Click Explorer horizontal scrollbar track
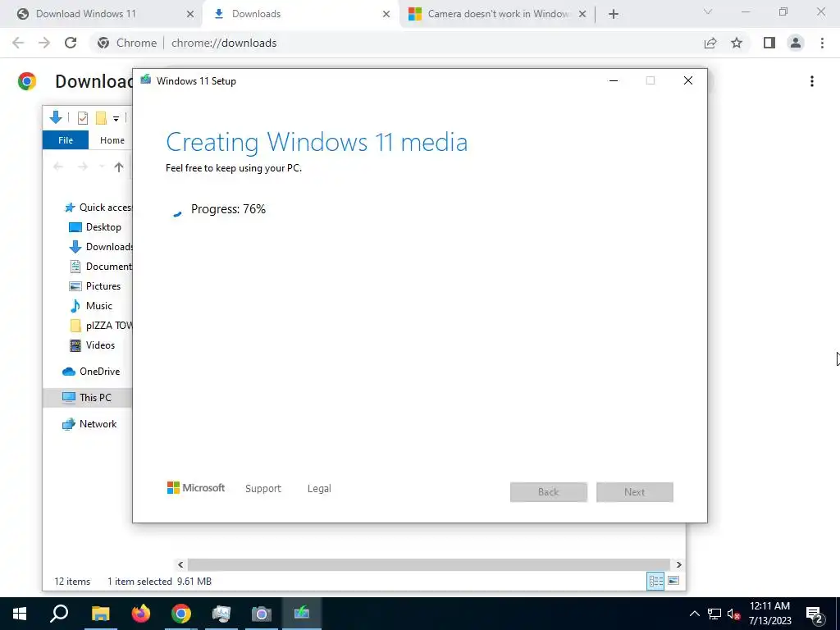840x630 pixels. click(x=428, y=564)
